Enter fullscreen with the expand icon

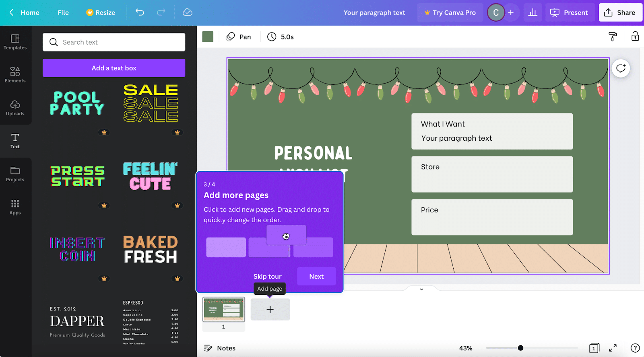click(x=613, y=348)
